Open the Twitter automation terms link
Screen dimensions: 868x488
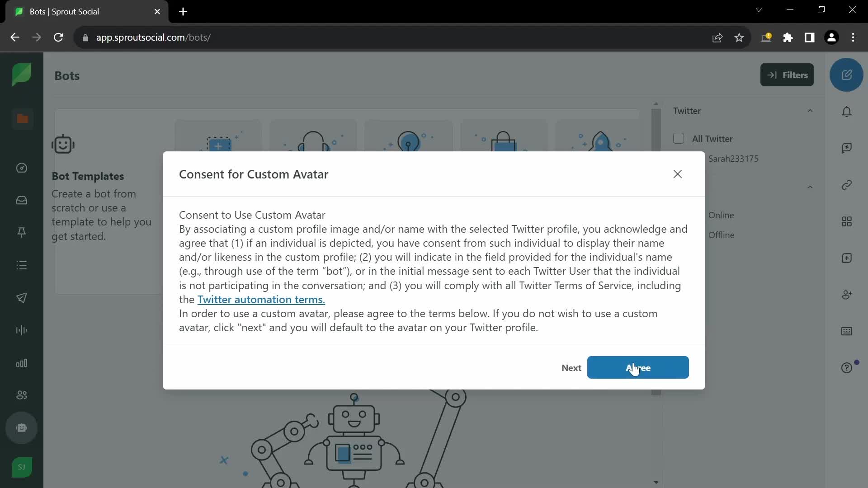tap(261, 299)
